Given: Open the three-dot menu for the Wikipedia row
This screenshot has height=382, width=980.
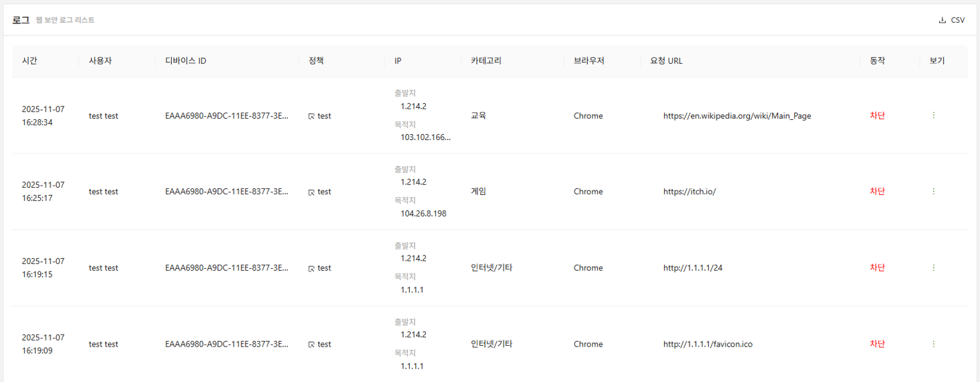Looking at the screenshot, I should (934, 115).
